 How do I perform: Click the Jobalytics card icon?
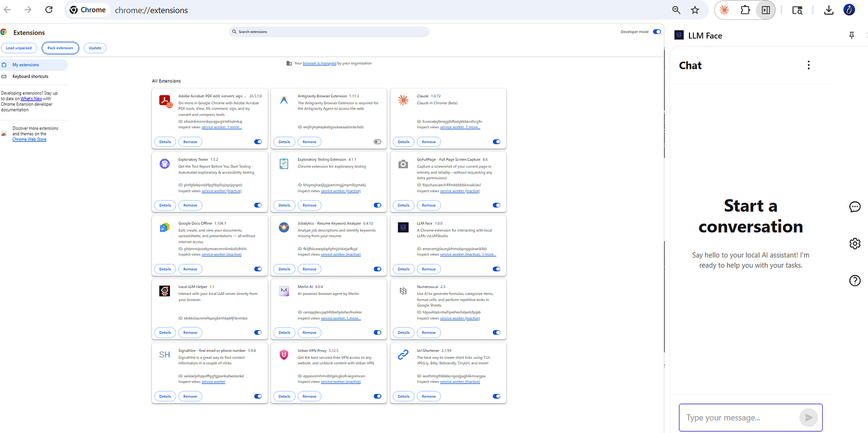click(284, 227)
